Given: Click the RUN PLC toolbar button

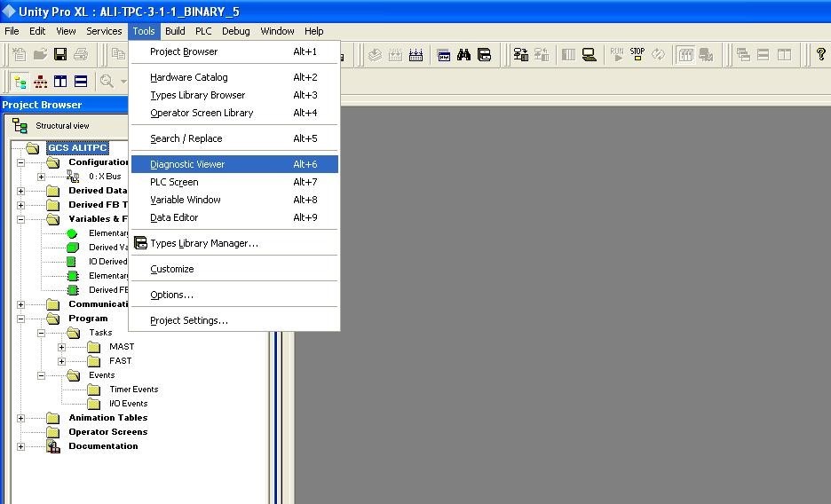Looking at the screenshot, I should [617, 54].
